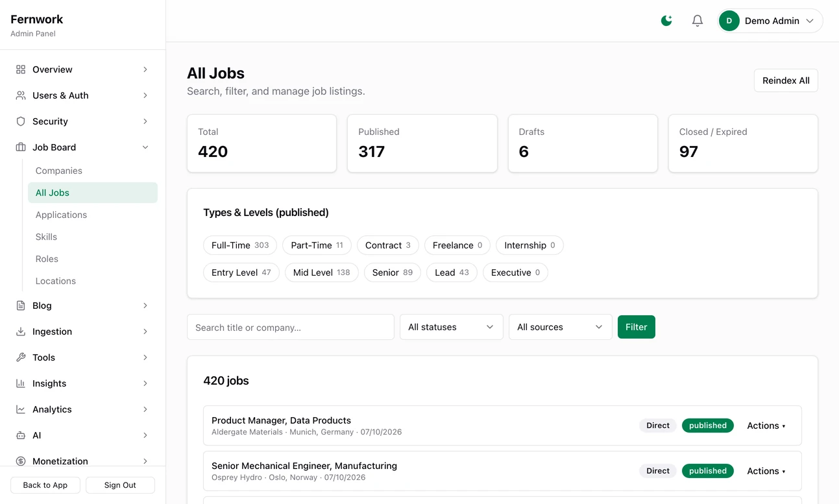The height and width of the screenshot is (504, 839).
Task: Click the Job Board briefcase icon
Action: point(21,147)
